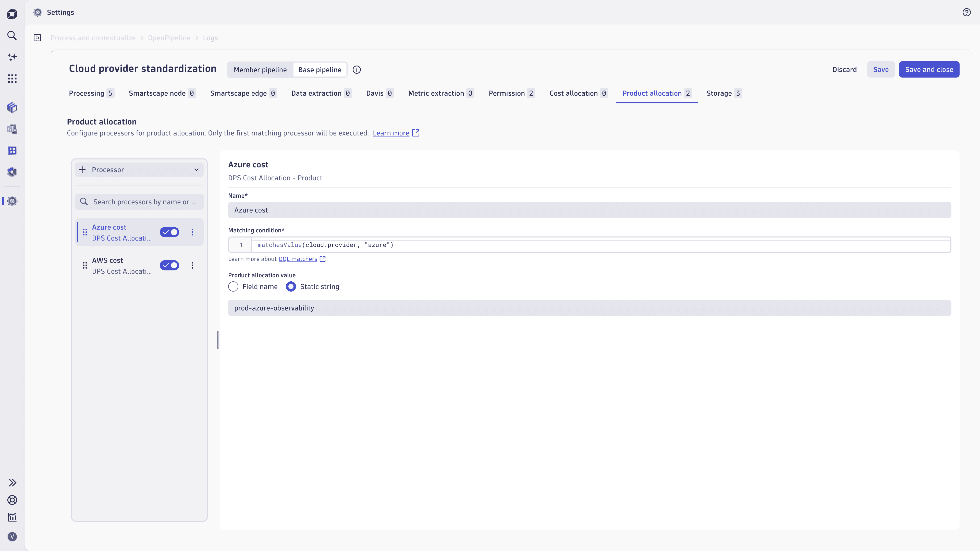Viewport: 980px width, 551px height.
Task: Open the Davis tab
Action: tap(380, 93)
